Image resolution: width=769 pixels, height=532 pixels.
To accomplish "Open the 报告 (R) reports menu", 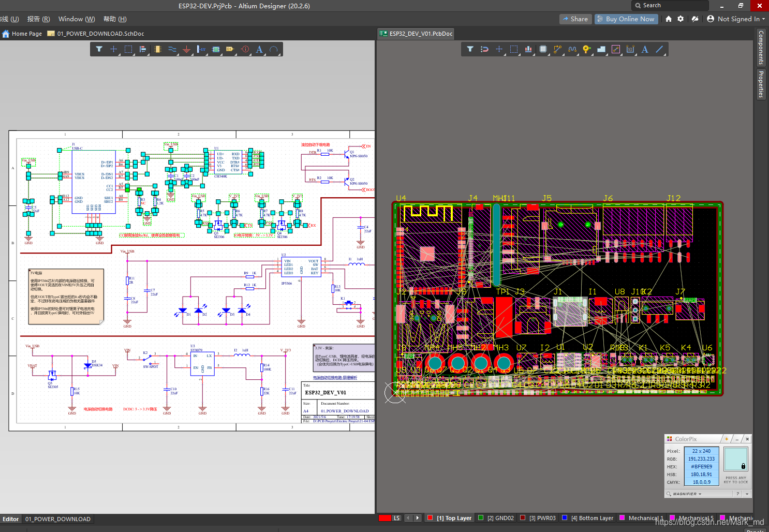I will click(39, 19).
